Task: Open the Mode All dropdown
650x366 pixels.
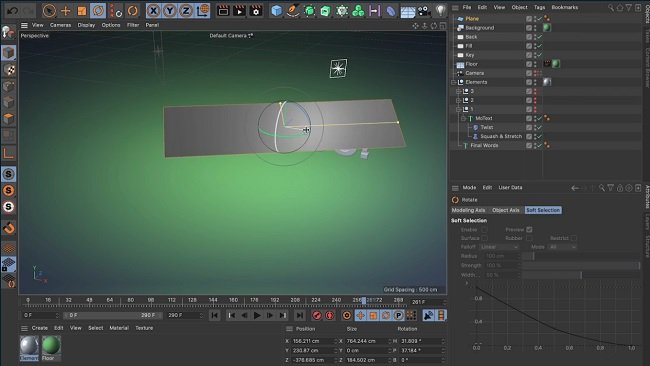Action: pyautogui.click(x=563, y=247)
